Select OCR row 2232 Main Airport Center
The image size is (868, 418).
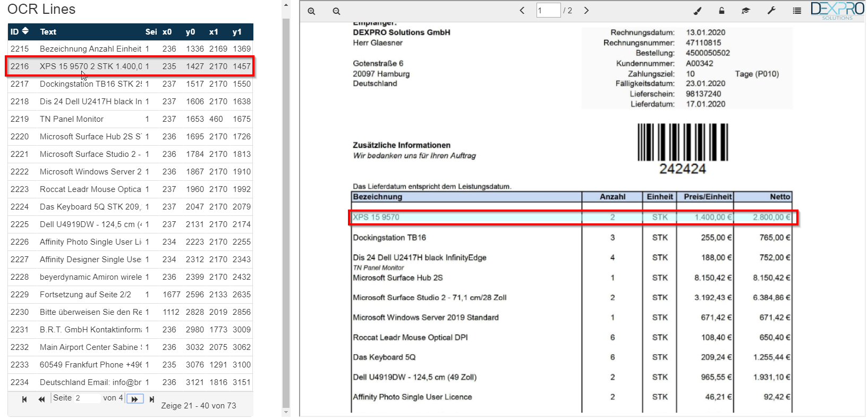coord(130,347)
